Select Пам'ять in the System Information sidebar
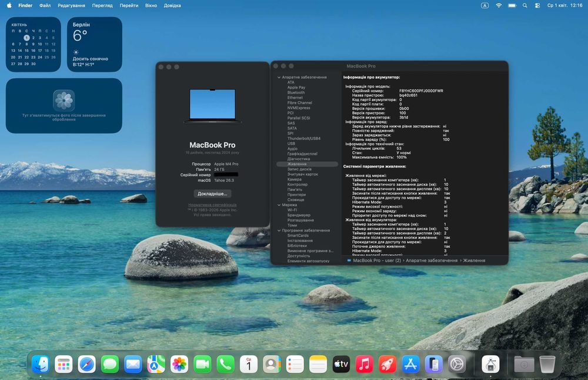The image size is (588, 380). [x=295, y=189]
